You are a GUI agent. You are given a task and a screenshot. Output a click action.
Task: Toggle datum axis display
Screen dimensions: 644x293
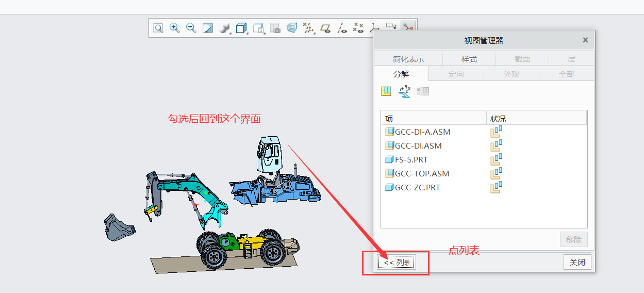[342, 28]
